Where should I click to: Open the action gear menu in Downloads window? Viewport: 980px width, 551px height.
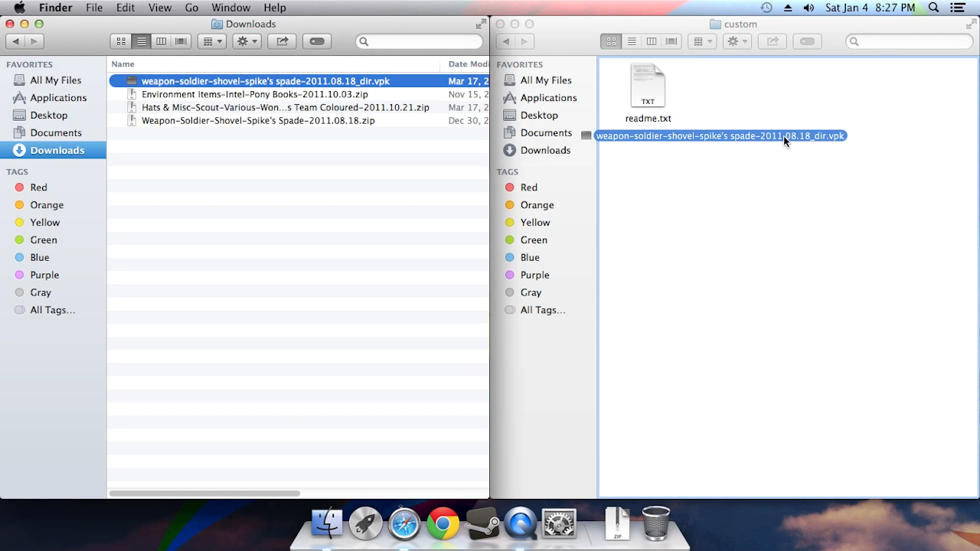247,41
